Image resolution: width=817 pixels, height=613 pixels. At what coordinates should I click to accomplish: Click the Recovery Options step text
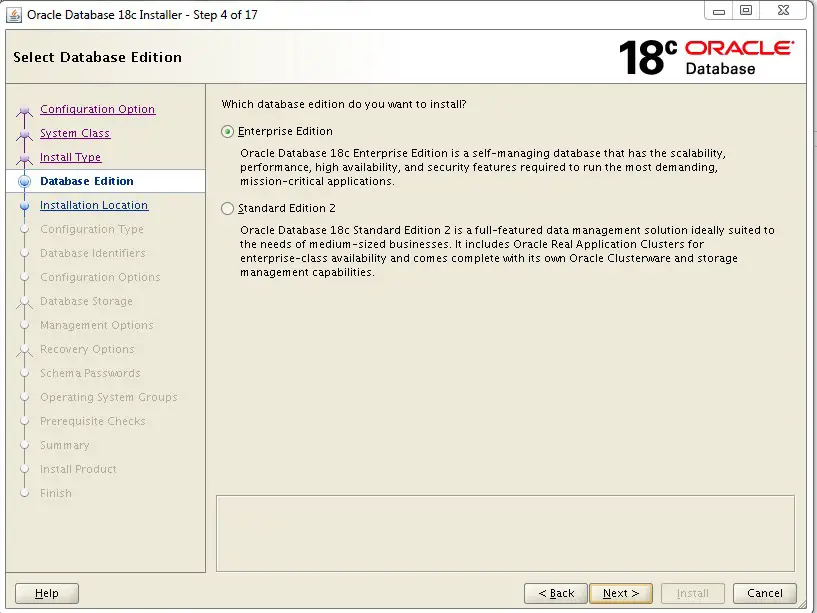coord(88,349)
